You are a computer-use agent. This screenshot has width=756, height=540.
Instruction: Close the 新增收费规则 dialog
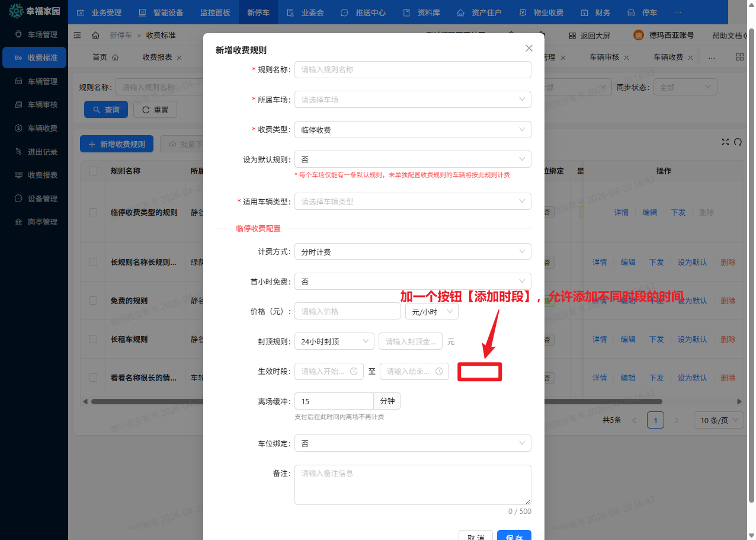click(529, 48)
